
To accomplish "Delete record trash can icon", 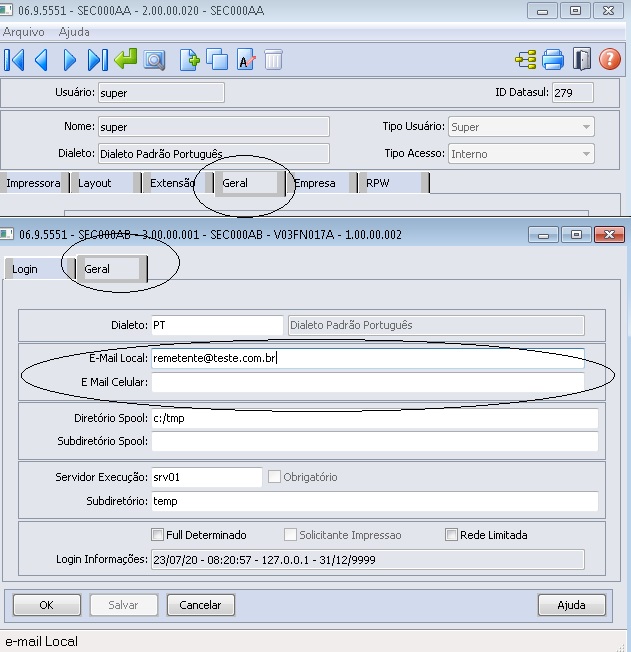I will (273, 60).
